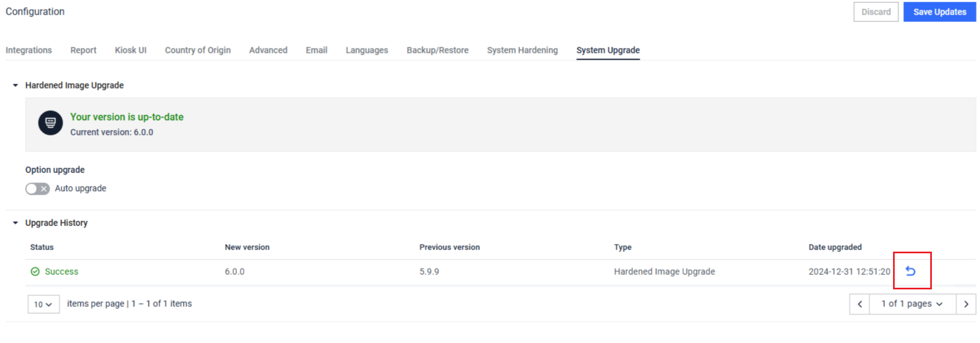Screen dimensions: 980x343
Task: Open the Country of Origin tab
Action: [x=198, y=50]
